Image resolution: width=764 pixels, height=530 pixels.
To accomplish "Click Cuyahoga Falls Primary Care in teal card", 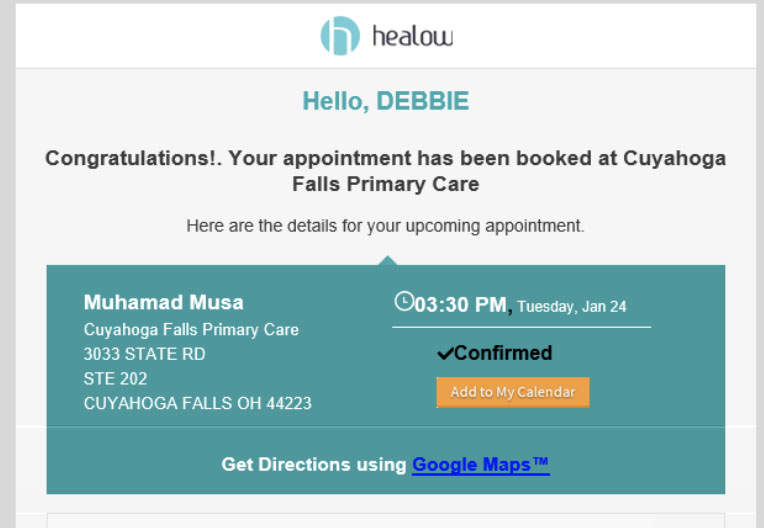I will pos(191,330).
